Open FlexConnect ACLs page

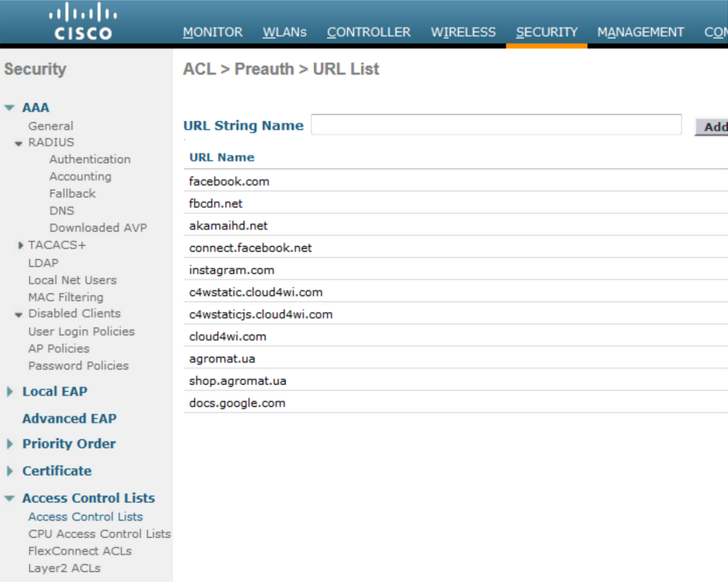(x=80, y=552)
